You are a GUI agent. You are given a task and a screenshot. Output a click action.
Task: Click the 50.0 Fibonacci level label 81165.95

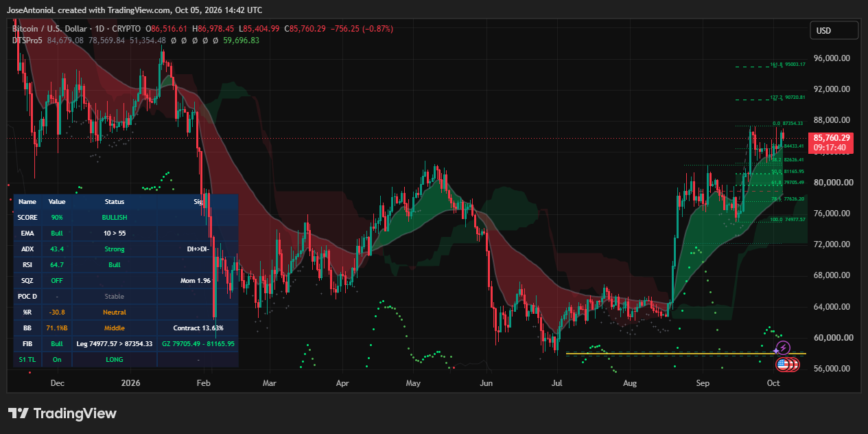pyautogui.click(x=788, y=171)
